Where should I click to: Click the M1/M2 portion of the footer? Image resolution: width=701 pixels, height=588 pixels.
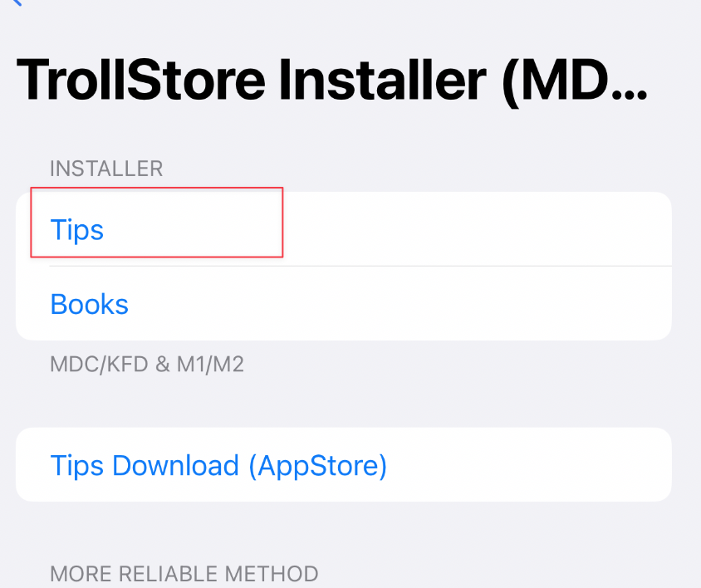[x=210, y=364]
